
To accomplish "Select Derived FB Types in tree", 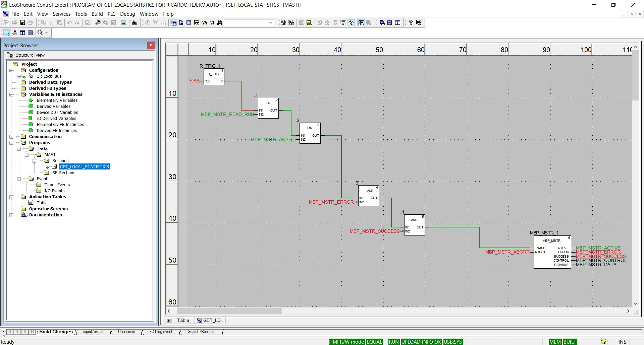I will click(48, 88).
